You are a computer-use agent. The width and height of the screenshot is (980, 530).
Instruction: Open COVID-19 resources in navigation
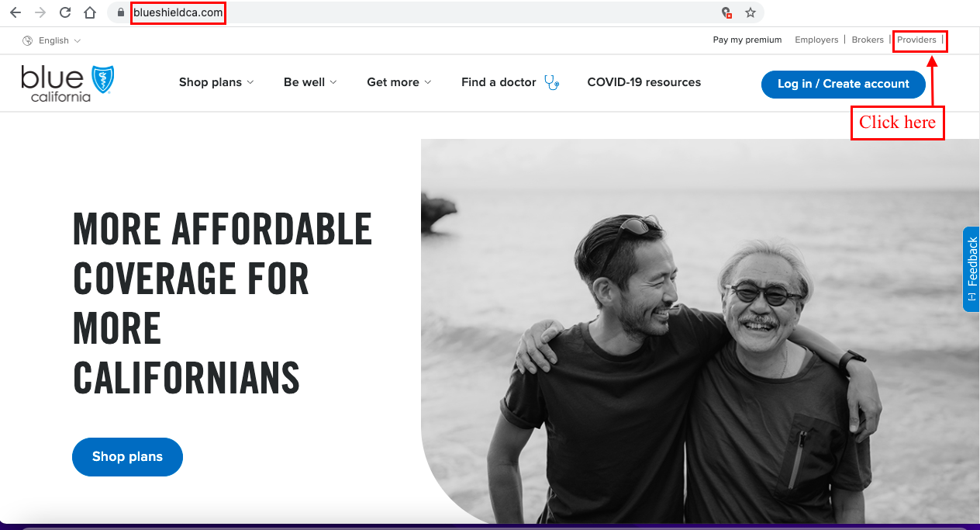[x=644, y=82]
